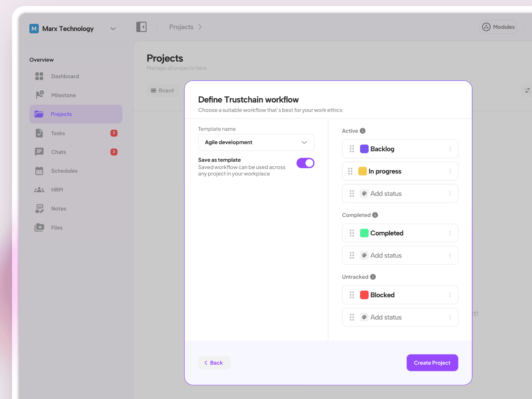The image size is (532, 399).
Task: Click the Create Project button
Action: tap(432, 363)
